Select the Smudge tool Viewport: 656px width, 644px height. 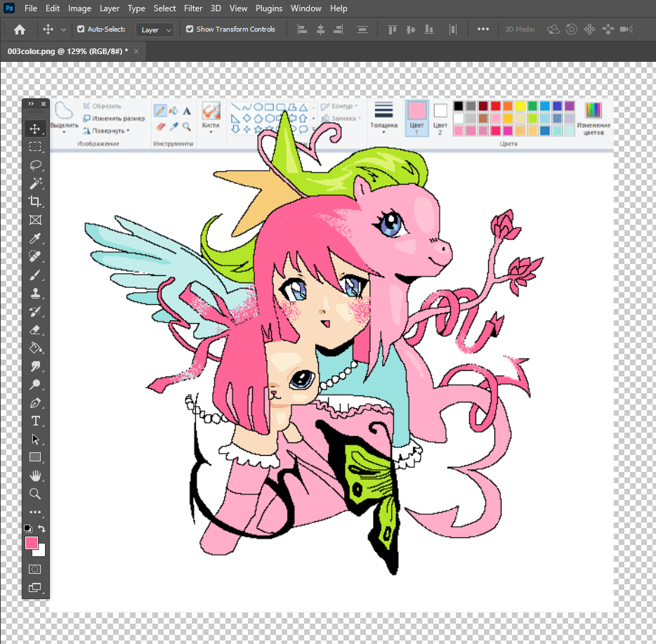tap(35, 366)
